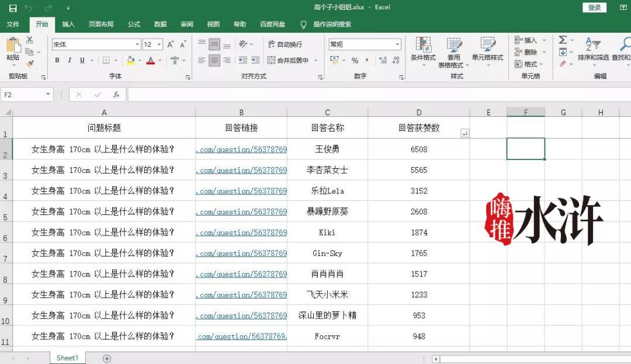Toggle Underline formatting
Viewport: 631px width, 364px height.
click(82, 60)
